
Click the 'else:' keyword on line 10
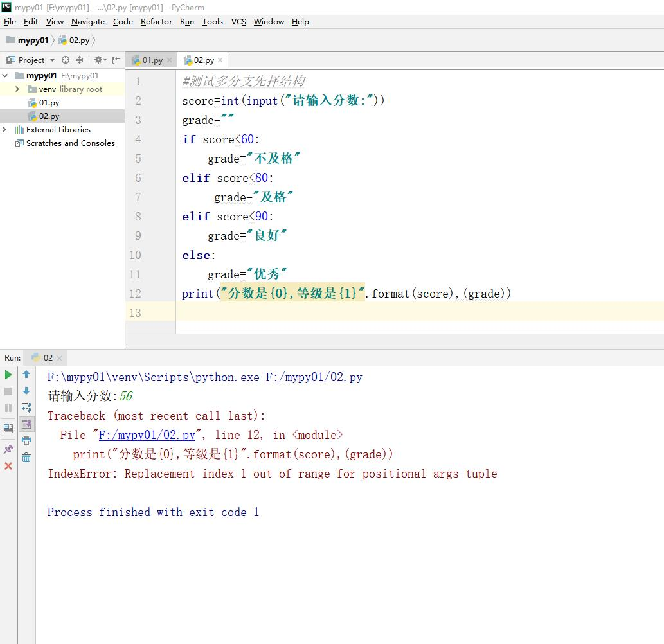[199, 255]
